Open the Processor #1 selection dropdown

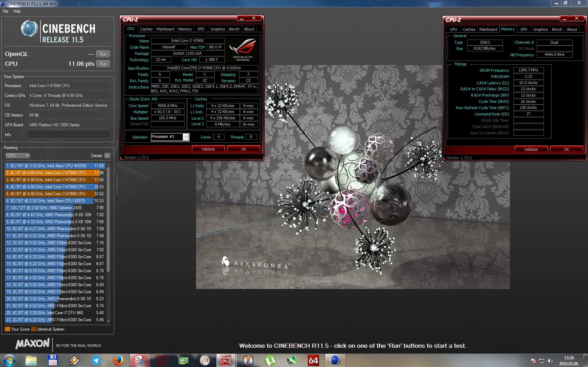170,137
